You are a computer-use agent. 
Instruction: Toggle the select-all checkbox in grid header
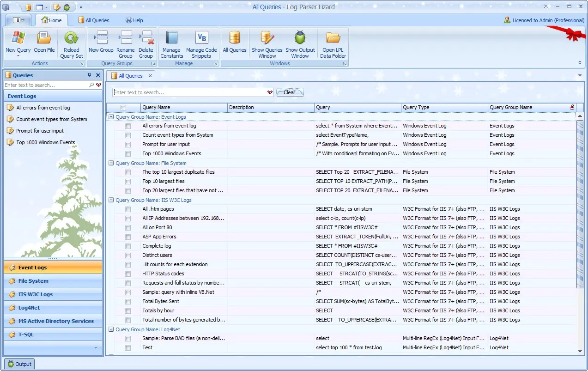coord(123,108)
